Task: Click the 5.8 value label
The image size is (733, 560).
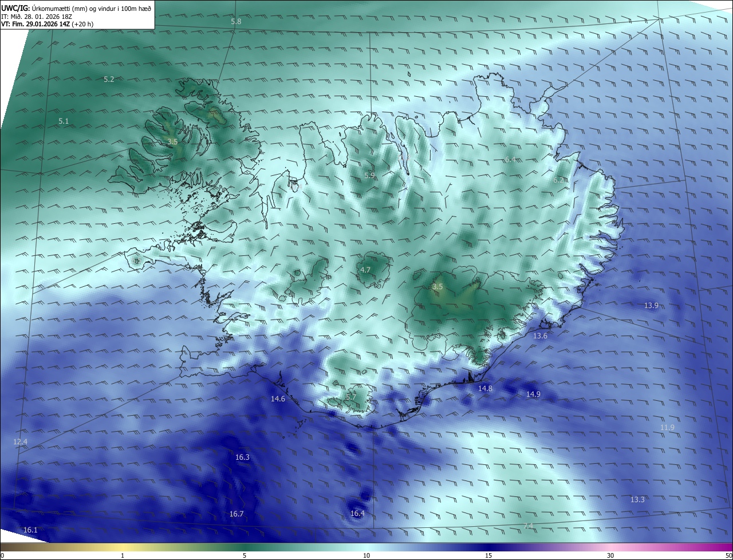Action: pyautogui.click(x=236, y=21)
